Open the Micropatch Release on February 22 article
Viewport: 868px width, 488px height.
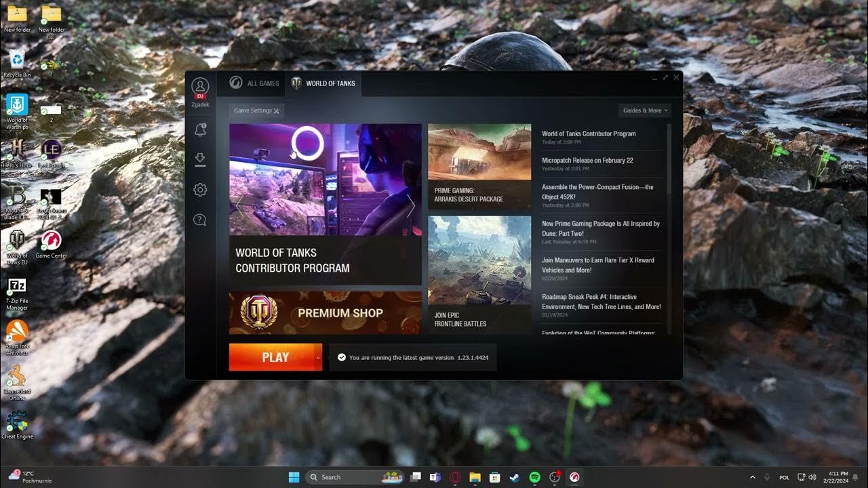click(x=589, y=160)
